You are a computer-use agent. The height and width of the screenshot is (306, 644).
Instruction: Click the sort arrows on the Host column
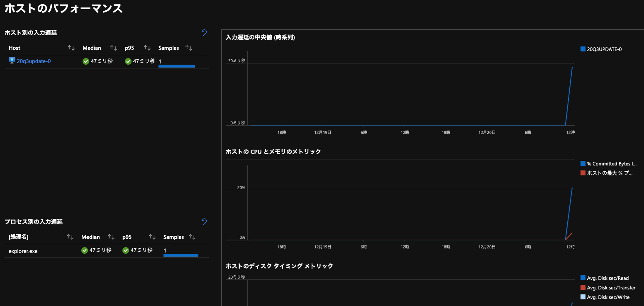click(71, 48)
